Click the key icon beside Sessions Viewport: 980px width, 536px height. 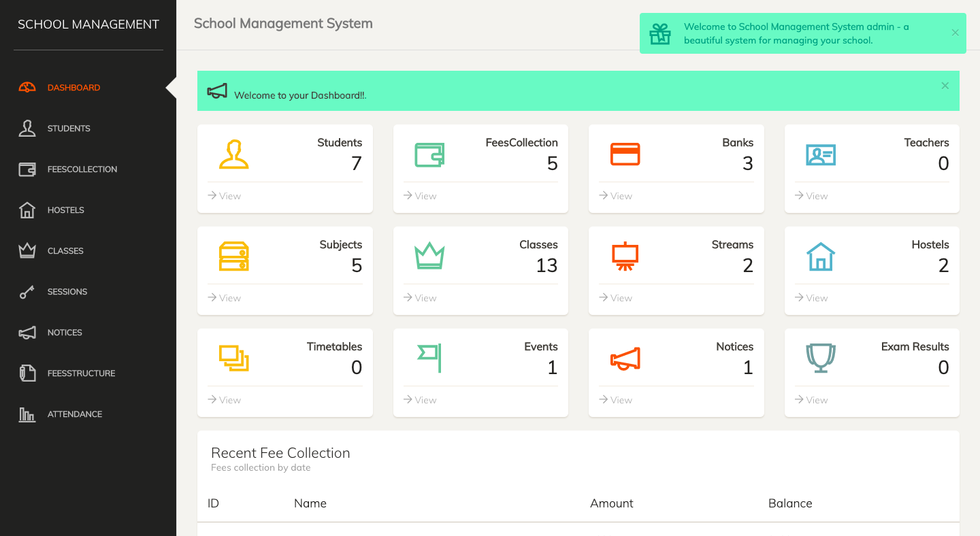click(27, 291)
